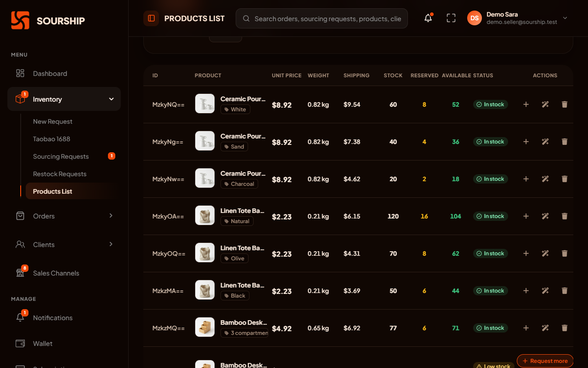Toggle the sidebar panel icon
This screenshot has width=588, height=368.
coord(151,18)
